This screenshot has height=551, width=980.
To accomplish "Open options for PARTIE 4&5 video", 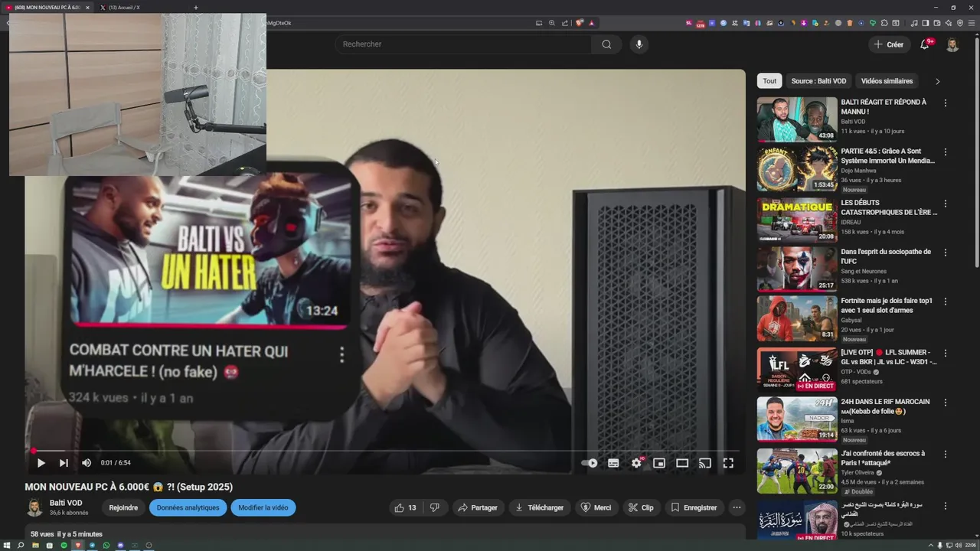I will point(946,152).
